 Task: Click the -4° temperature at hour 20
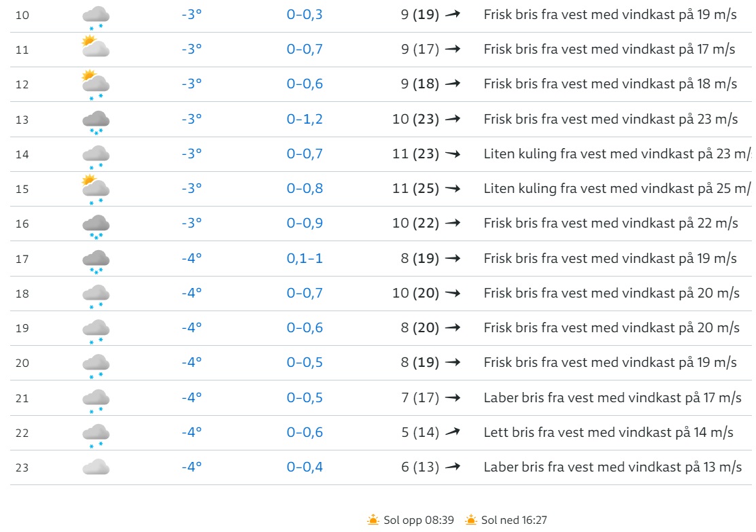coord(192,362)
